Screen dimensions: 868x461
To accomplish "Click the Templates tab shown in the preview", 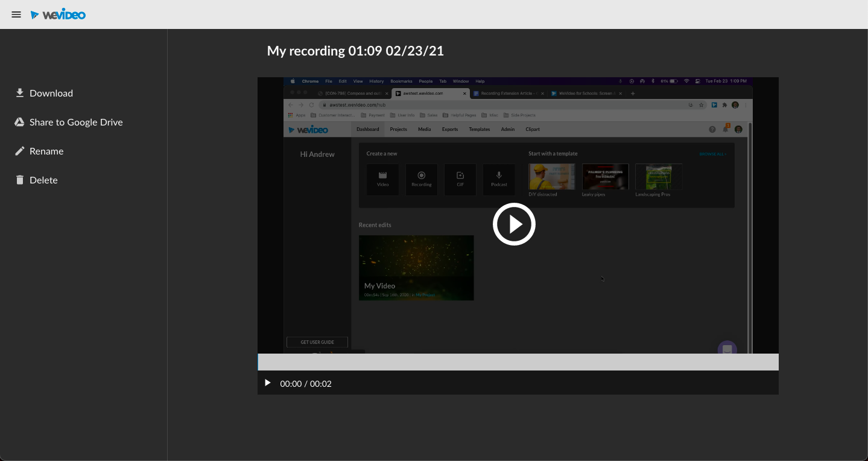I will 480,129.
